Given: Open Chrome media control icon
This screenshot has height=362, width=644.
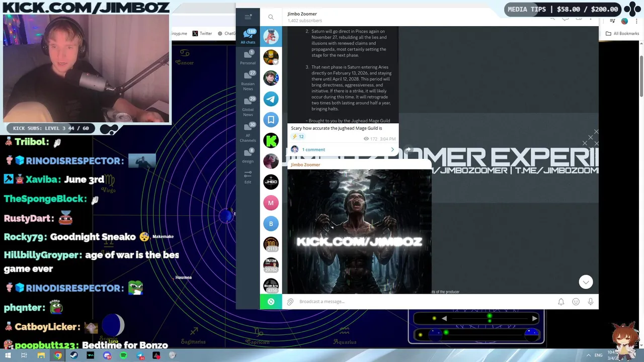Looking at the screenshot, I should [x=612, y=21].
